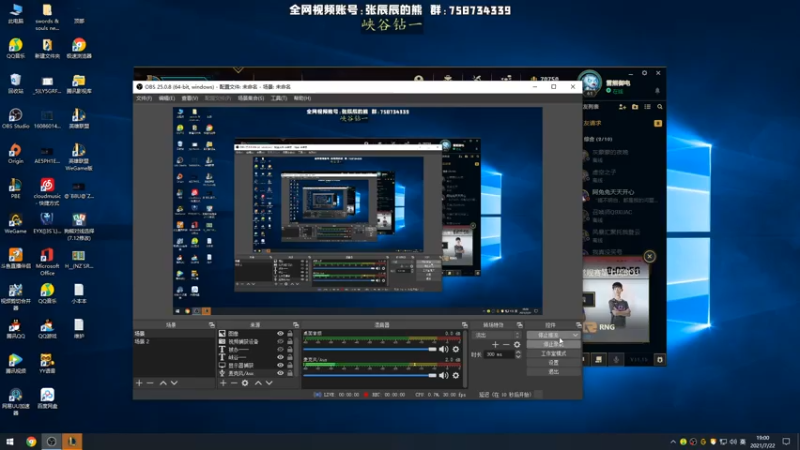800x450 pixels.
Task: Toggle visibility eye of the first text source
Action: pos(280,349)
